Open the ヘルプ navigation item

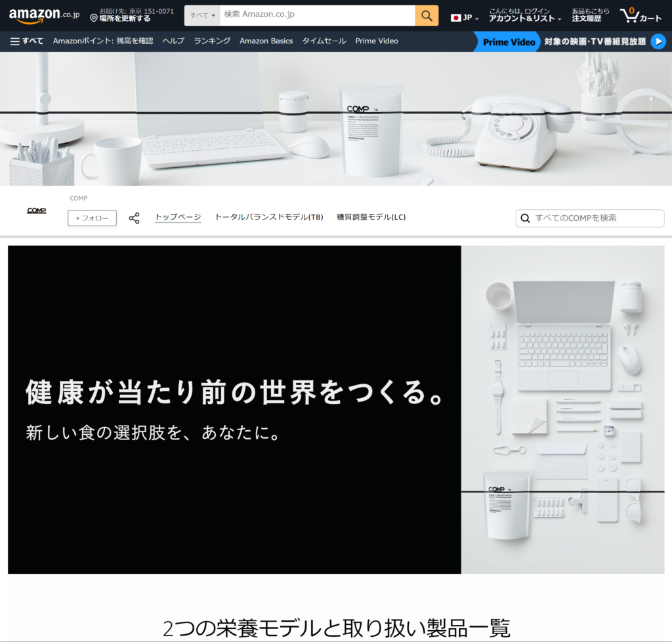coord(173,41)
